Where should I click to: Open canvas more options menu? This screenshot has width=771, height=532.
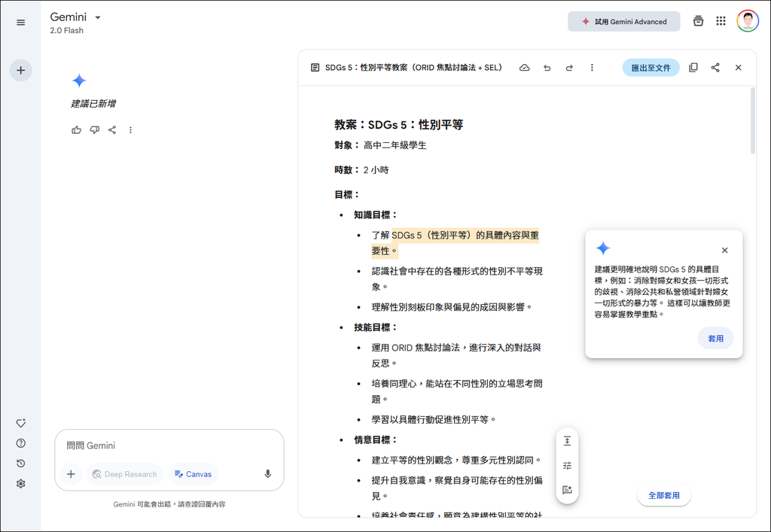tap(592, 68)
